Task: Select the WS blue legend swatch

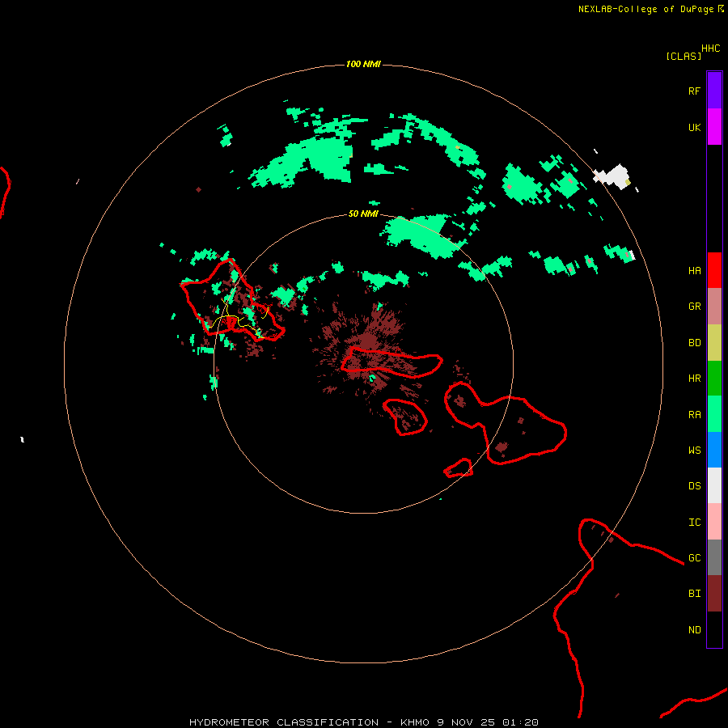Action: 714,450
